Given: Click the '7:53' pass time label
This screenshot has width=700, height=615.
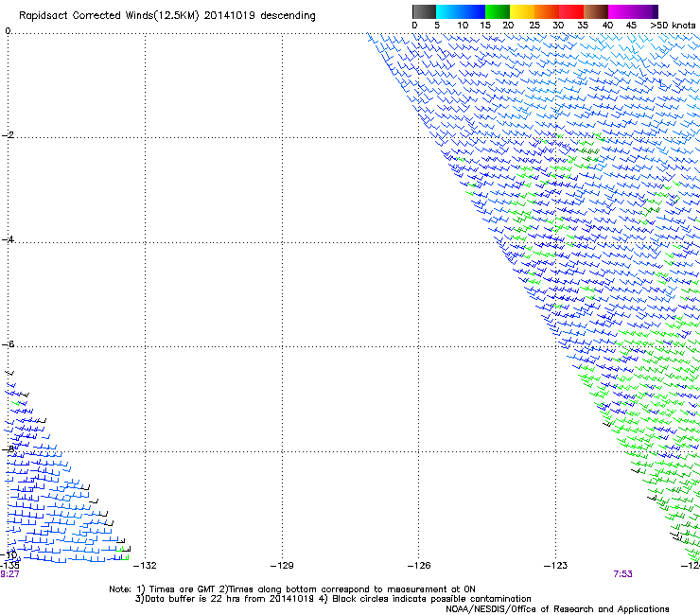Looking at the screenshot, I should pos(622,574).
